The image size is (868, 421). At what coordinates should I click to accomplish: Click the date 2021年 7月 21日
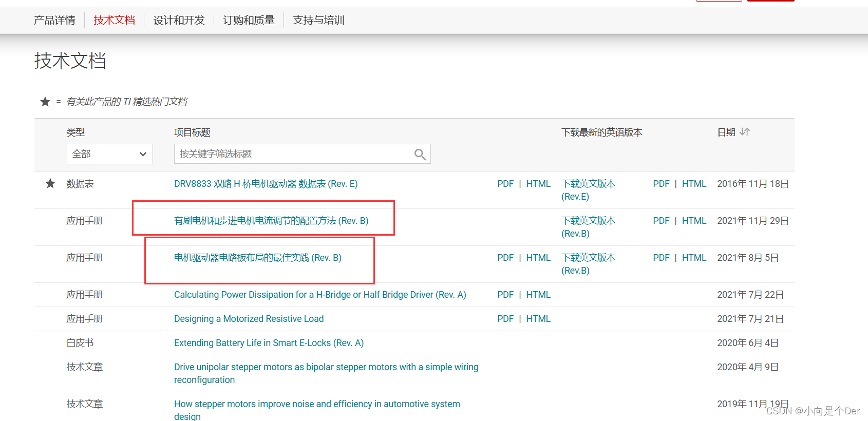click(x=750, y=319)
